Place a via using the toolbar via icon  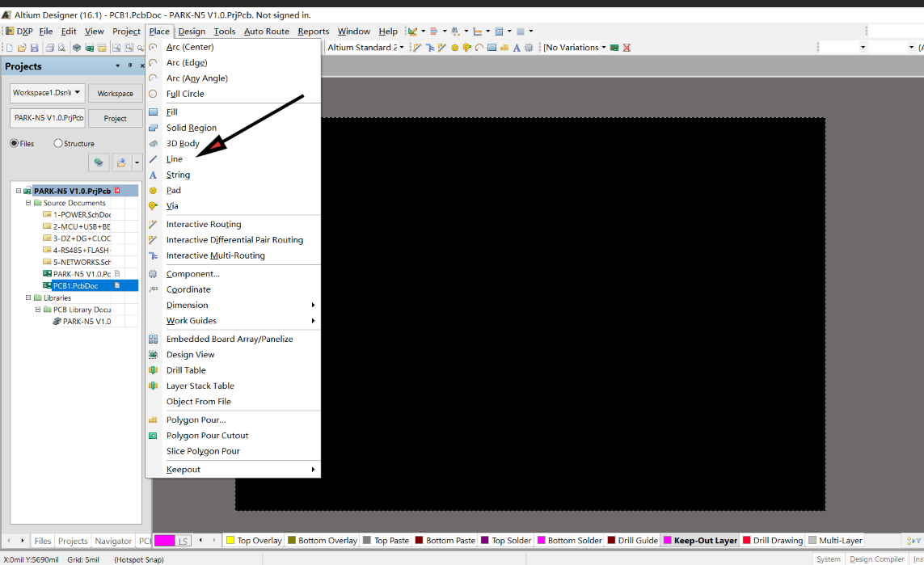(466, 48)
